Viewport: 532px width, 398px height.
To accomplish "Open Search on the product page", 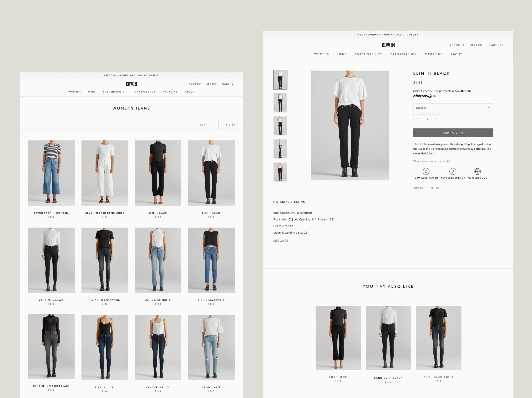I will tap(476, 45).
